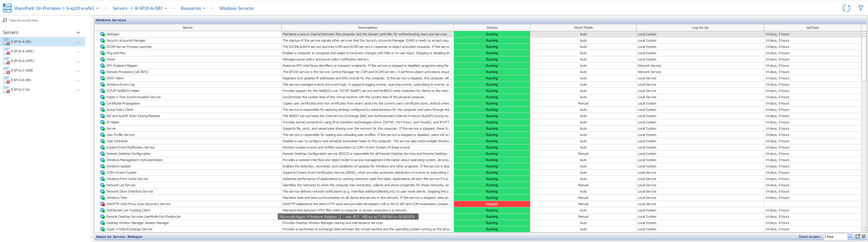Sort services by the Status column header
This screenshot has width=868, height=242.
click(492, 28)
